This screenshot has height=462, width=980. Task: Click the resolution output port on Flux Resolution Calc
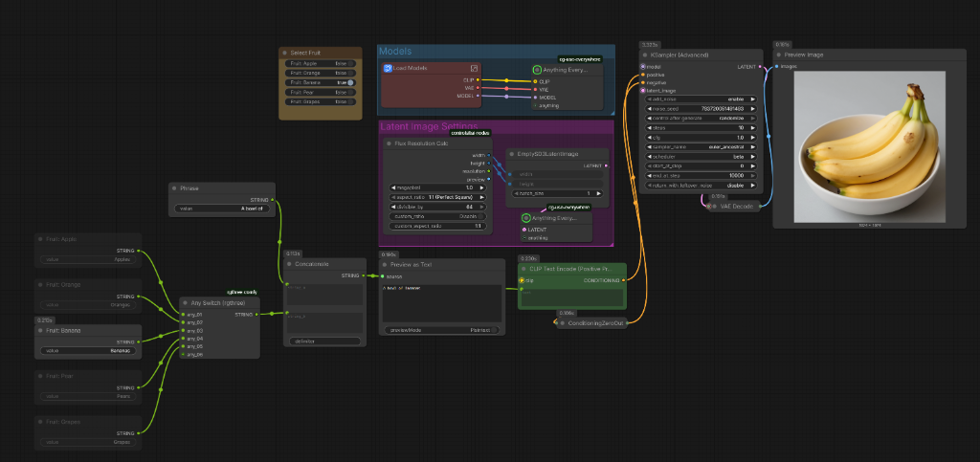[x=489, y=171]
